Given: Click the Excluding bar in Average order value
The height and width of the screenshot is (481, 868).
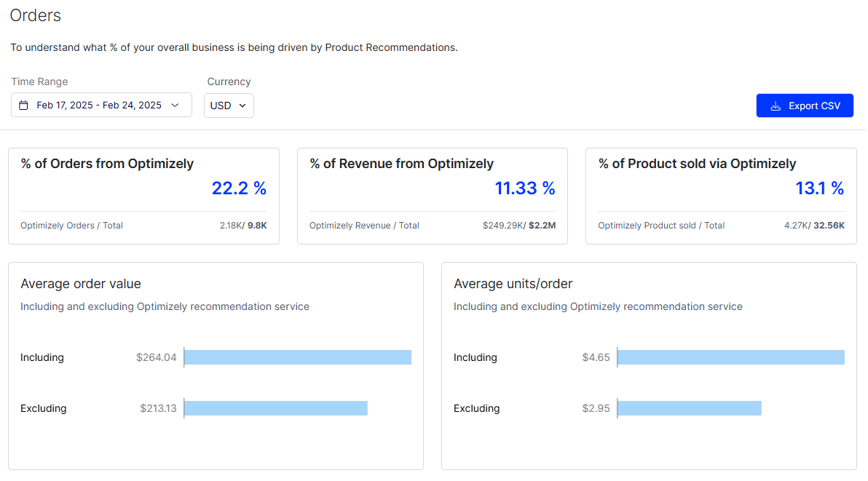Looking at the screenshot, I should click(276, 408).
